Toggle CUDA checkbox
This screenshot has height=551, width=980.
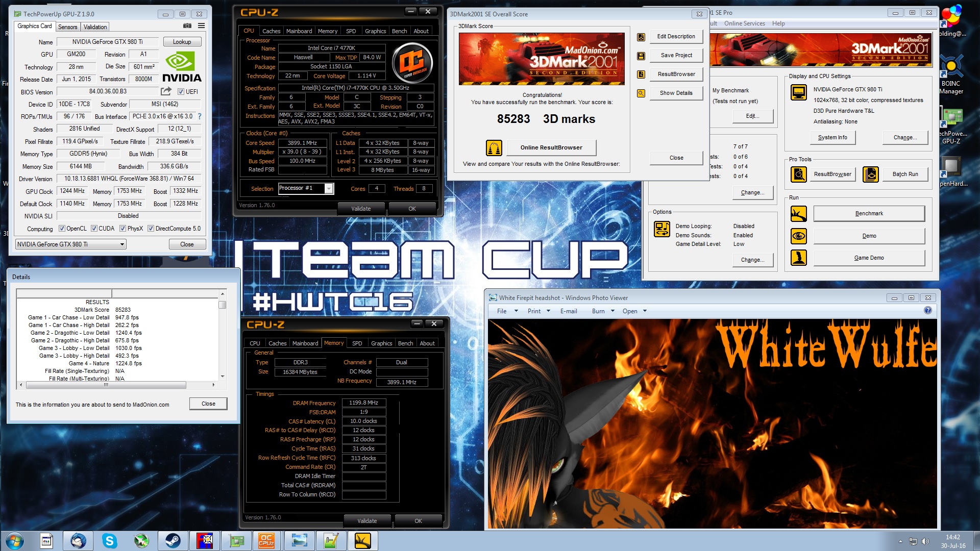(94, 229)
